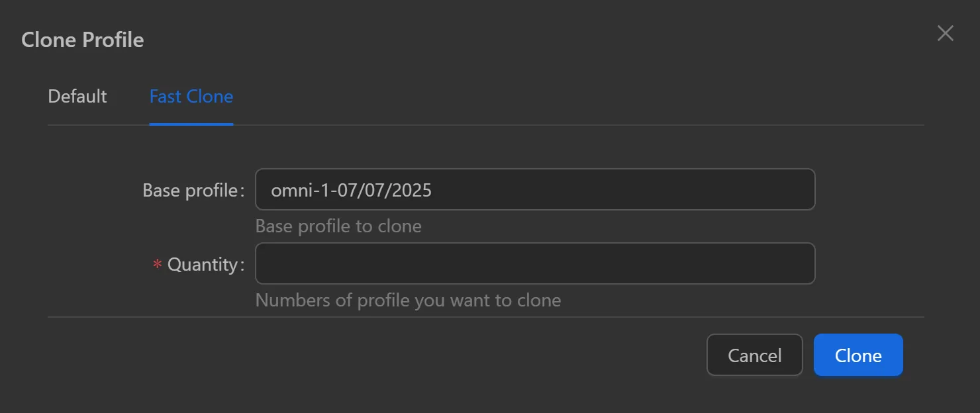980x413 pixels.
Task: Focus the Quantity input field
Action: coord(535,263)
